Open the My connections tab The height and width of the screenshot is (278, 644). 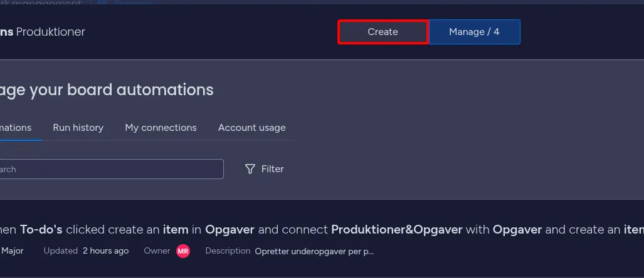(x=161, y=128)
